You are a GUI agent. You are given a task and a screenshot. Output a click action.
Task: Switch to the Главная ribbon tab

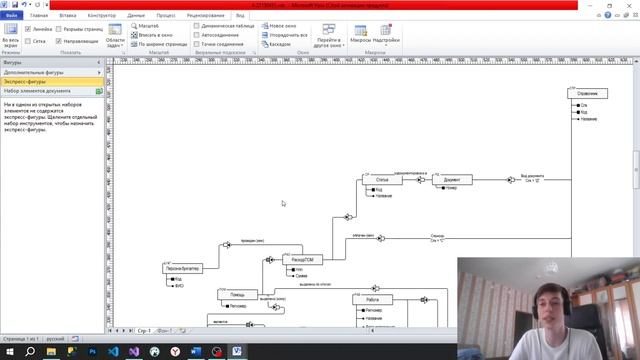click(39, 16)
